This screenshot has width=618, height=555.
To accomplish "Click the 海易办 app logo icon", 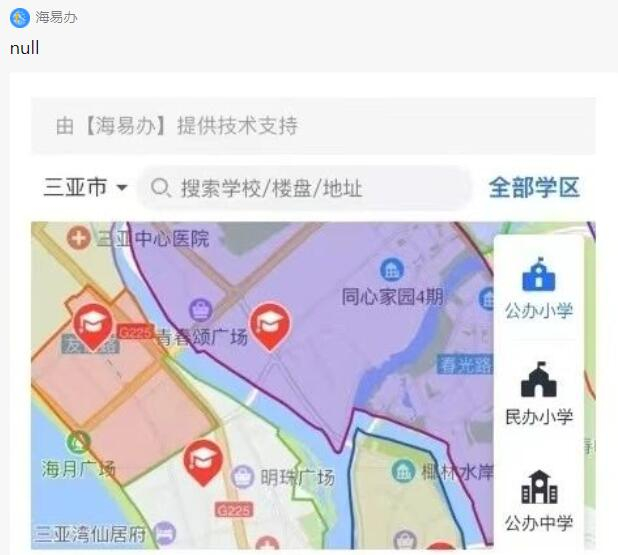I will pos(20,18).
